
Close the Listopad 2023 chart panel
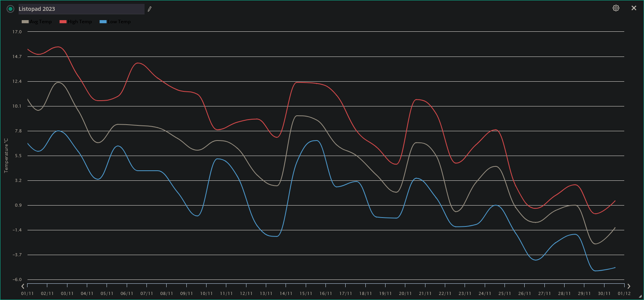tap(634, 8)
